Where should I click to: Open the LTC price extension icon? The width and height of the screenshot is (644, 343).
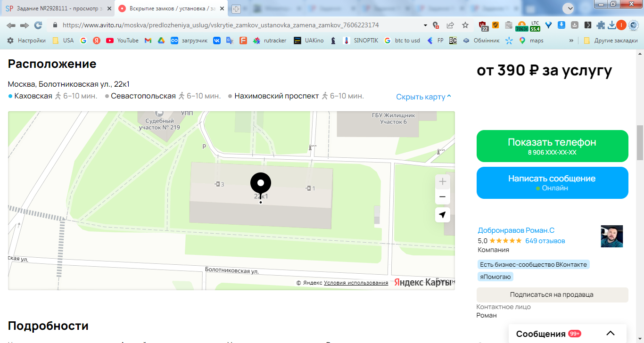(x=535, y=26)
